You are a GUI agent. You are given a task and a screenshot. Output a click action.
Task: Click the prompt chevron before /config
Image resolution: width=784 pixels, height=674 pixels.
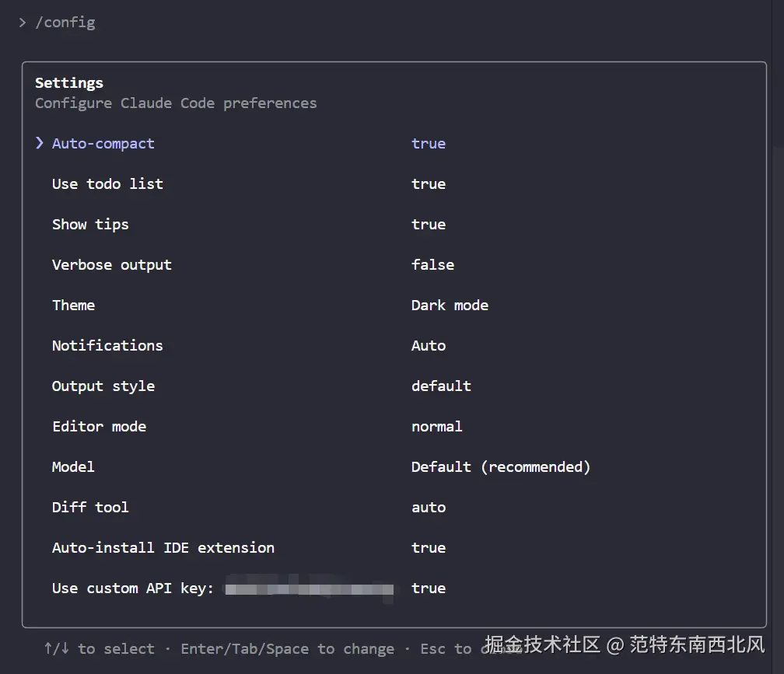tap(21, 22)
